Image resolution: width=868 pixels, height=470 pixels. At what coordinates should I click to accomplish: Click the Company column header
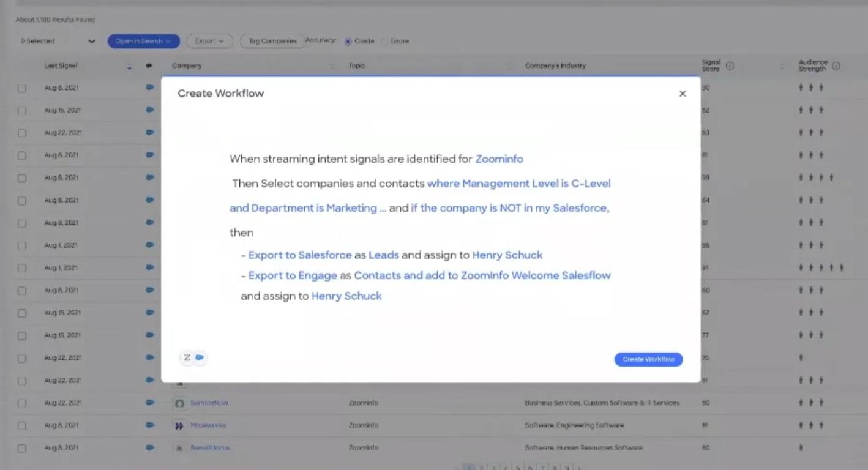click(187, 65)
